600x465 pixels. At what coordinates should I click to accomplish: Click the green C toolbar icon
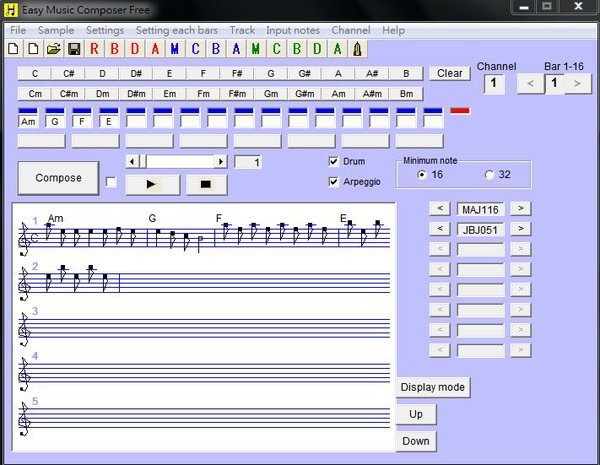tap(276, 49)
